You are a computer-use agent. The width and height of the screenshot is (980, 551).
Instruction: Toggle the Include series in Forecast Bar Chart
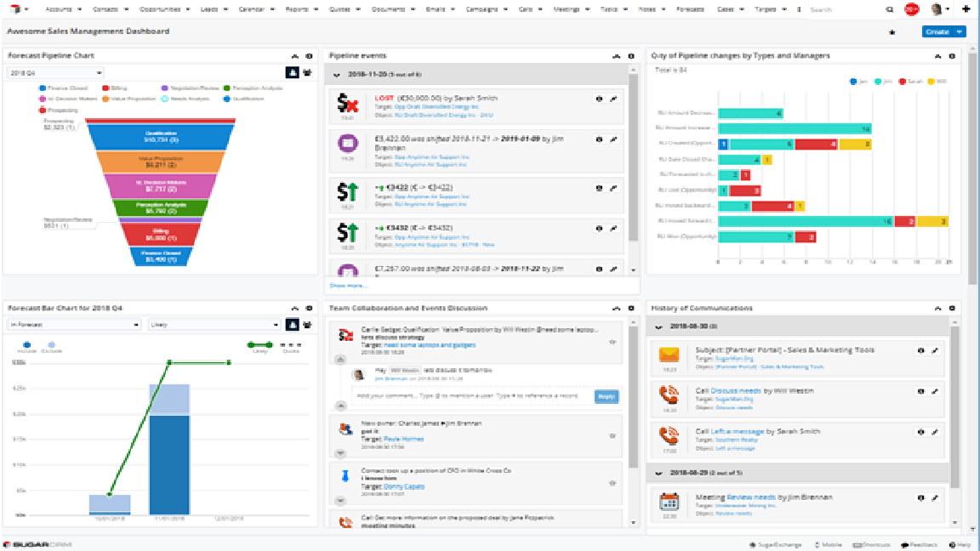26,345
